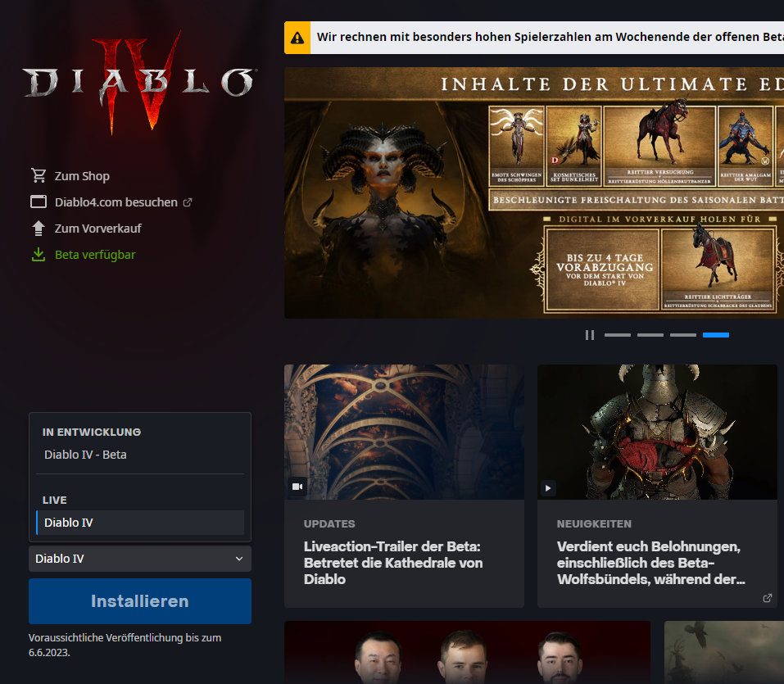Open Verdient euch Belohnungen article title
Image resolution: width=784 pixels, height=684 pixels.
pyautogui.click(x=650, y=563)
